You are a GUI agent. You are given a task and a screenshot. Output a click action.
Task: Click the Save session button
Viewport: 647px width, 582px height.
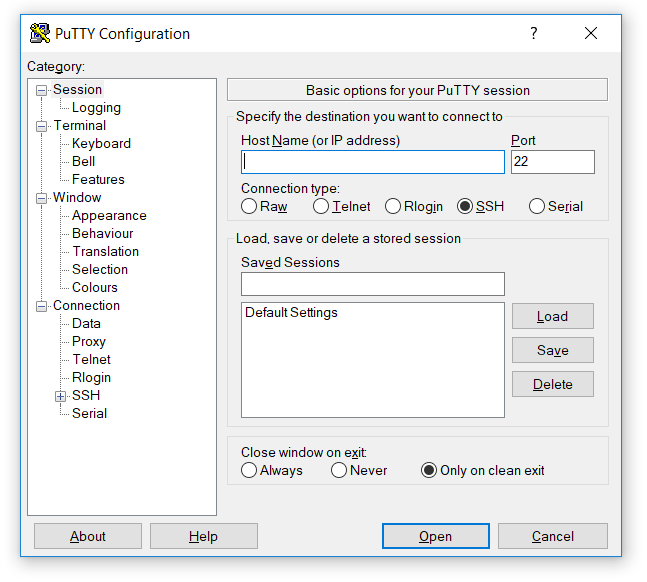click(553, 350)
